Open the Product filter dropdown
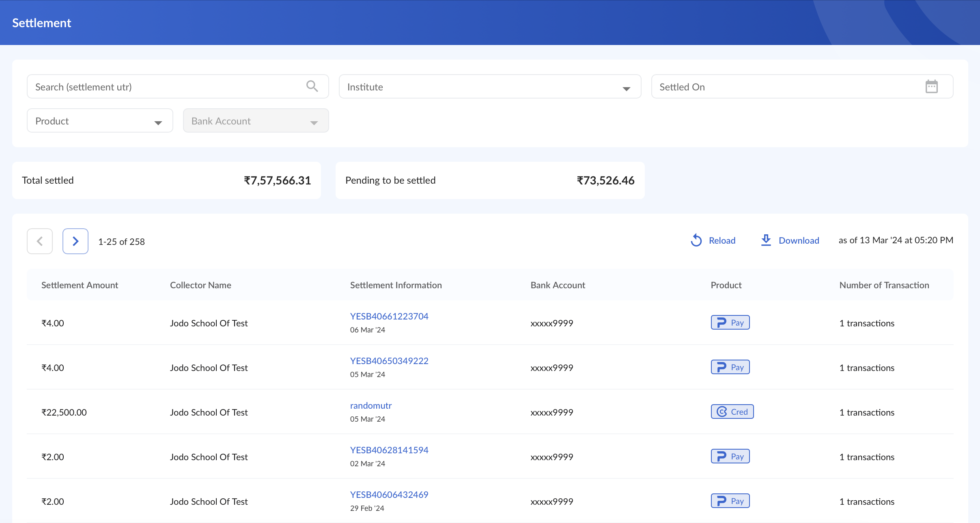 click(100, 120)
